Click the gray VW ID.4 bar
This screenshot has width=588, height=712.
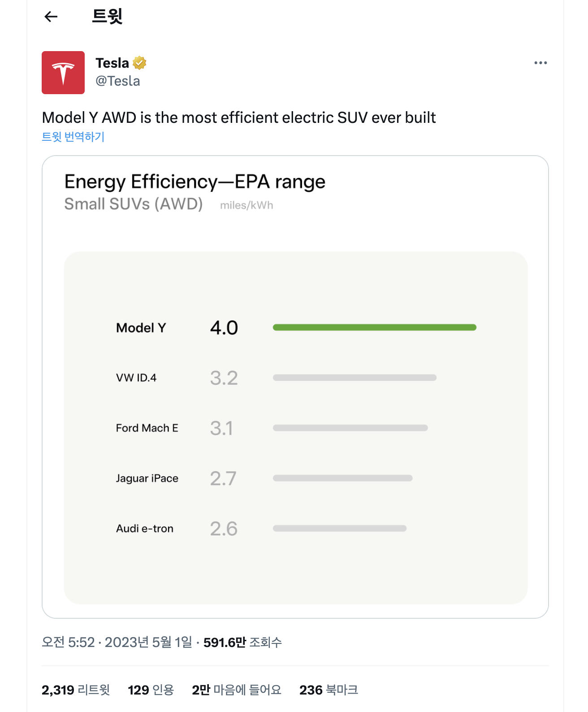(355, 378)
